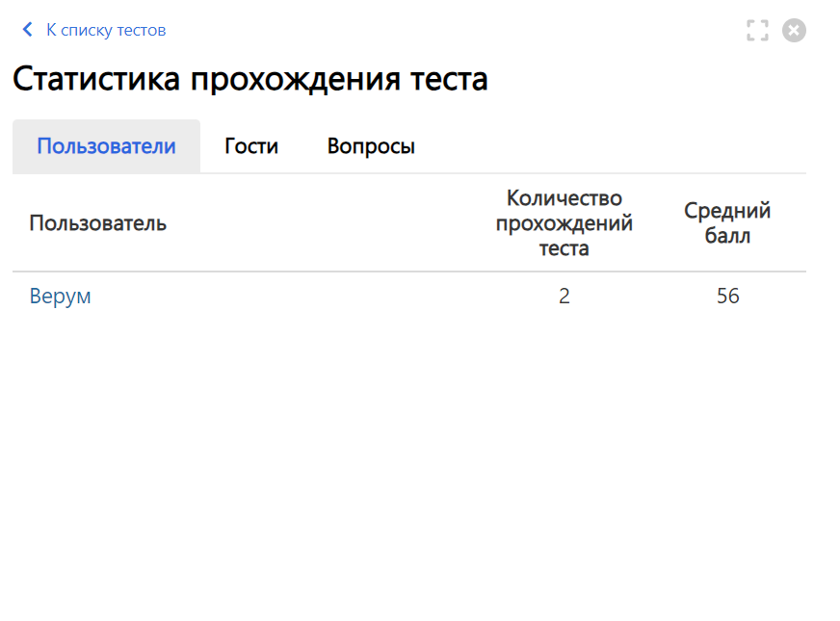The height and width of the screenshot is (621, 840).
Task: Click the back chevron arrow icon
Action: pyautogui.click(x=28, y=30)
